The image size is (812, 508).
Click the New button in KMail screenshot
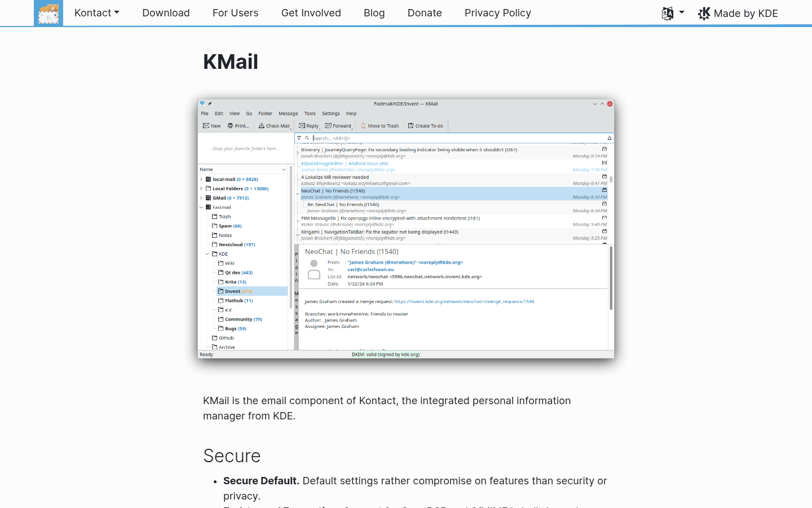[212, 126]
